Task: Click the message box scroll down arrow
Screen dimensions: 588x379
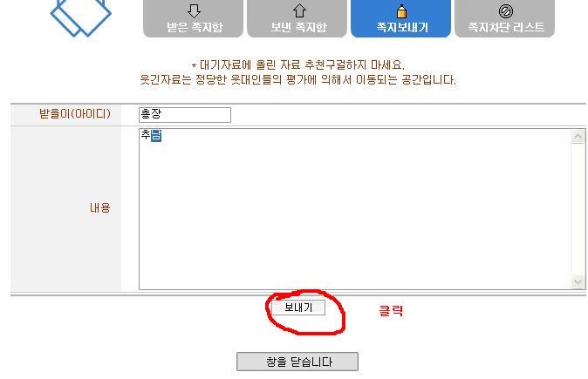Action: [578, 281]
